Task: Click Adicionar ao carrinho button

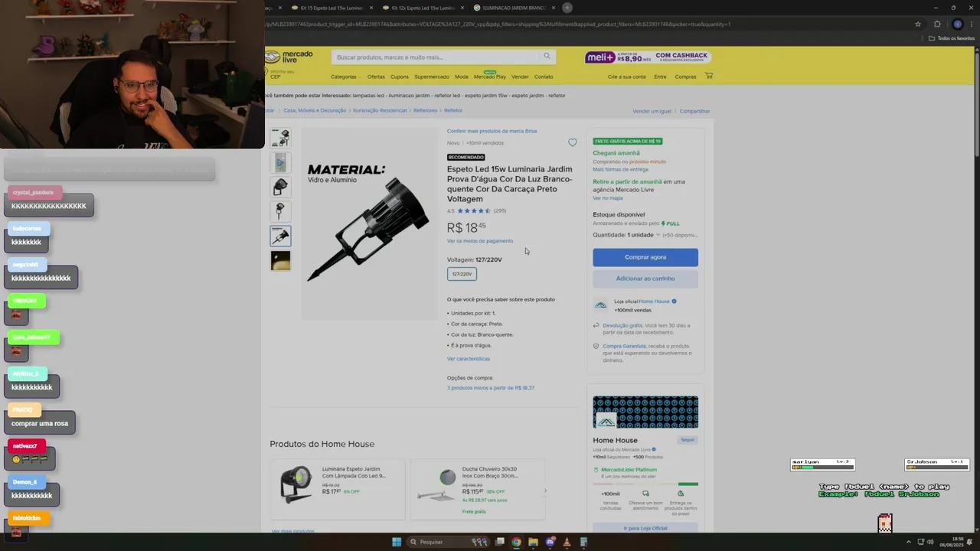Action: [x=645, y=279]
